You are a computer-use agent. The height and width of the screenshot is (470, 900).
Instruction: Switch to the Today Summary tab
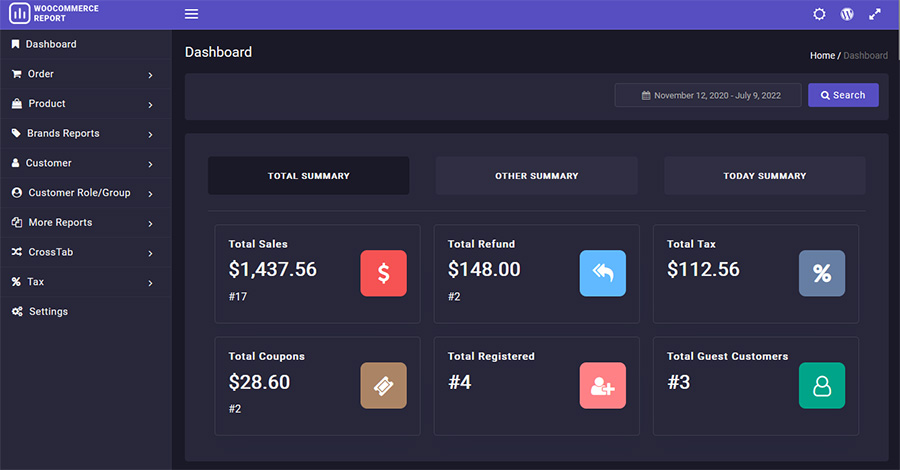pos(765,176)
